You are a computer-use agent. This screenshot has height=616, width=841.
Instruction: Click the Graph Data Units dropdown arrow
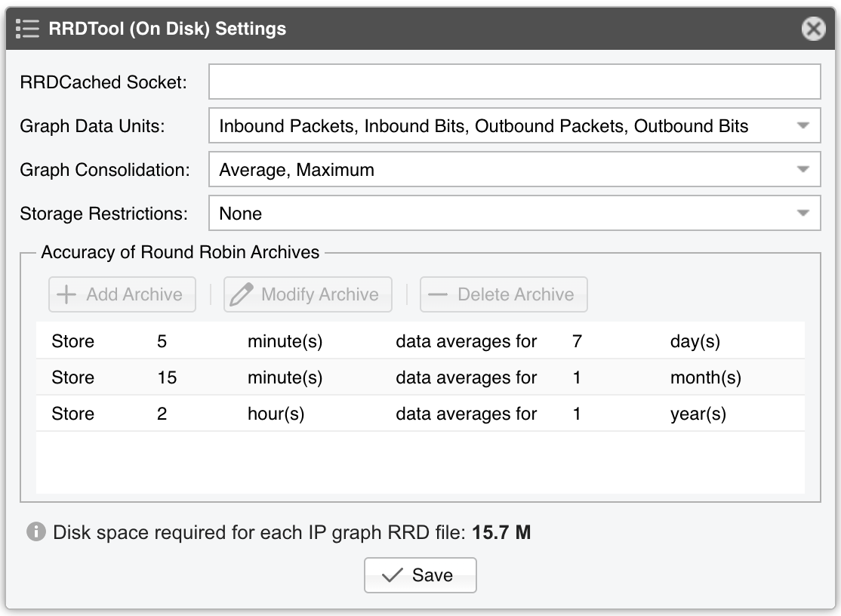802,125
